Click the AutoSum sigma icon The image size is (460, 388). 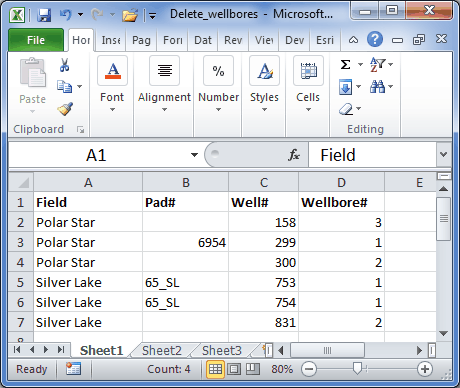point(346,64)
